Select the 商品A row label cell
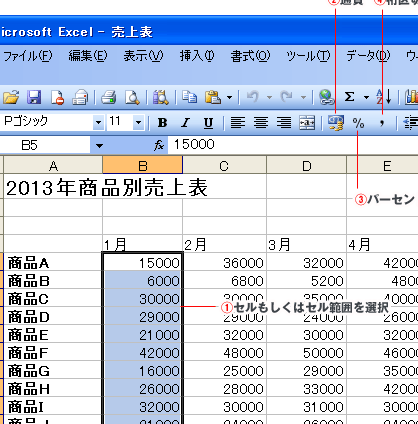The image size is (418, 424). pyautogui.click(x=53, y=262)
